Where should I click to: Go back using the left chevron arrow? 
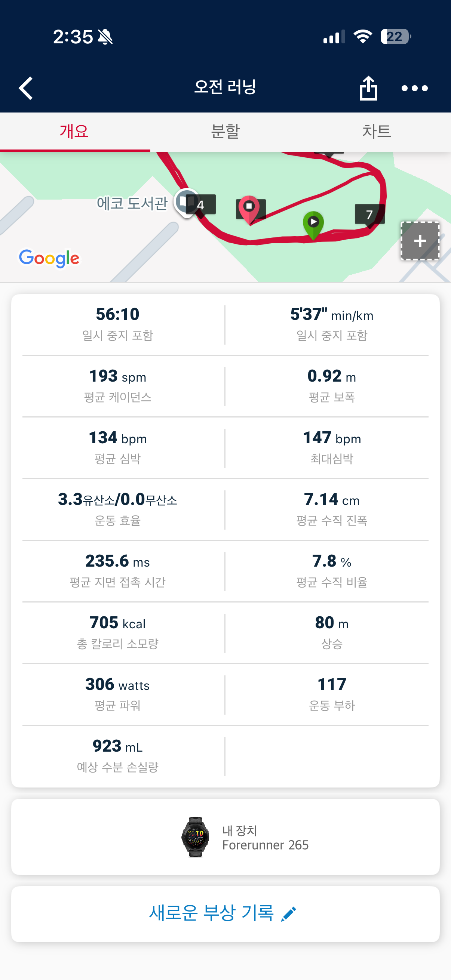point(26,88)
